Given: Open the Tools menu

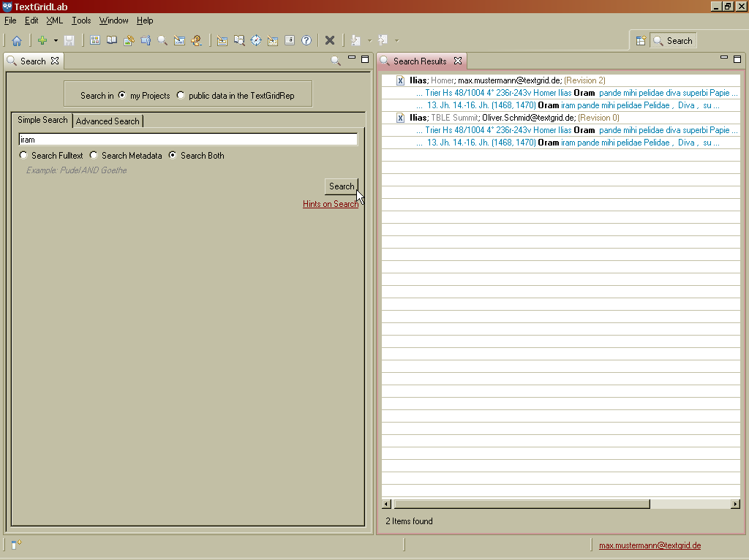Looking at the screenshot, I should (x=81, y=20).
